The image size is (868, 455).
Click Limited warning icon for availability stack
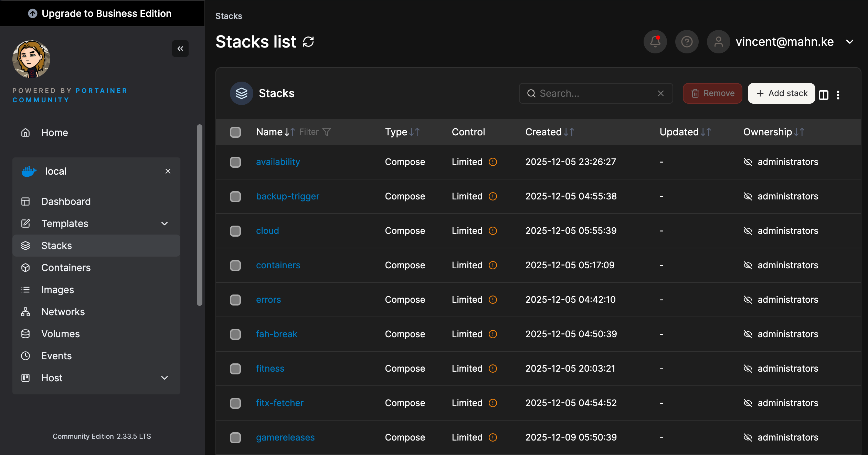click(x=493, y=162)
